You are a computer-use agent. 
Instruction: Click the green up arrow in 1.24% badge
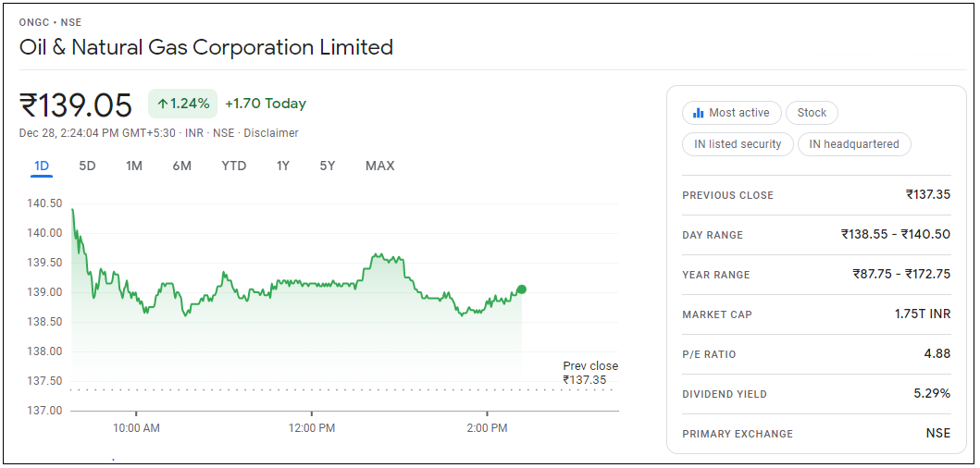[x=163, y=104]
